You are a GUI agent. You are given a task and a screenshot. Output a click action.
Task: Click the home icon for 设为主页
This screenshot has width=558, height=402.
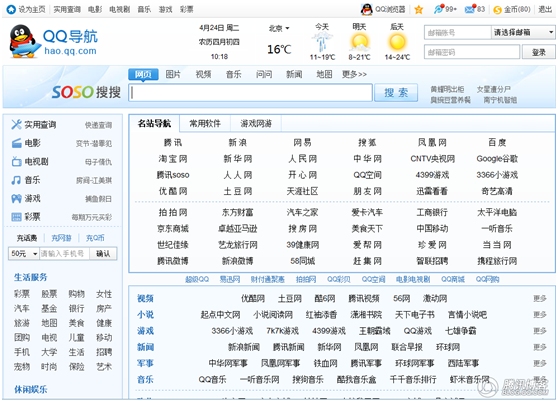point(11,10)
